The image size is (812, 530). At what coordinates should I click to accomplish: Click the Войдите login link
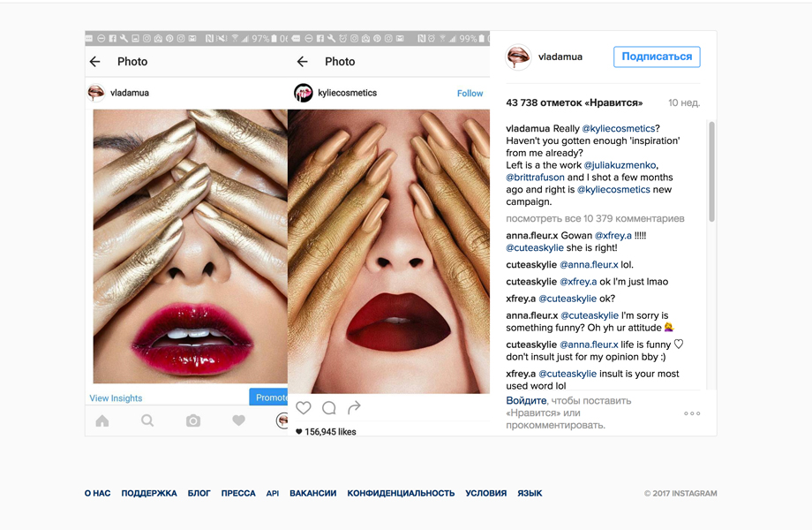pyautogui.click(x=526, y=401)
